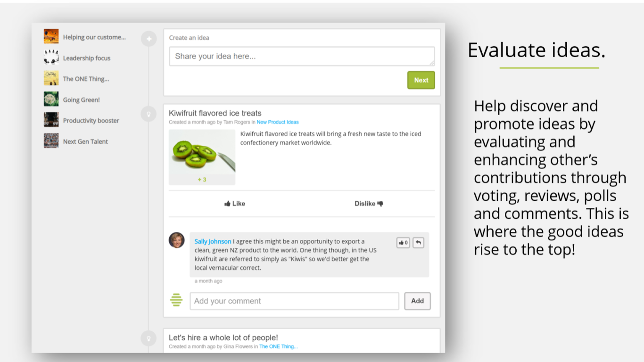Open the ONE Thing challenge in sidebar
The height and width of the screenshot is (362, 644).
86,79
